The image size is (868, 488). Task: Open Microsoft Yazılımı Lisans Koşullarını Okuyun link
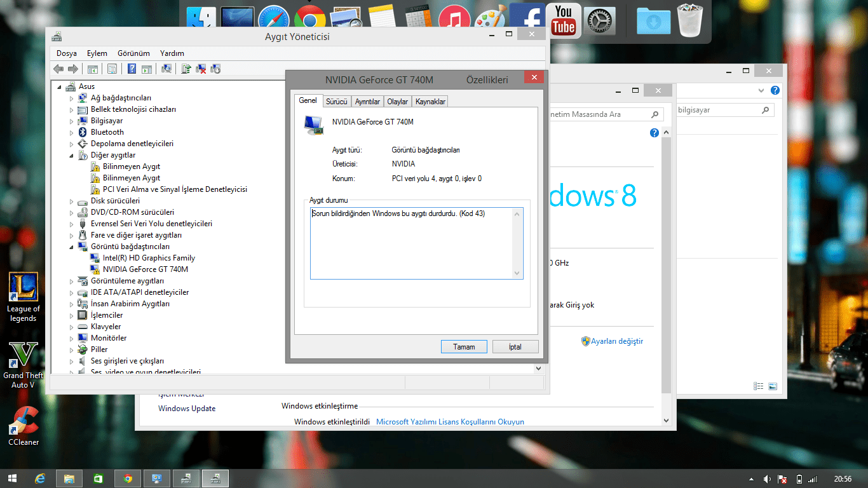tap(450, 422)
